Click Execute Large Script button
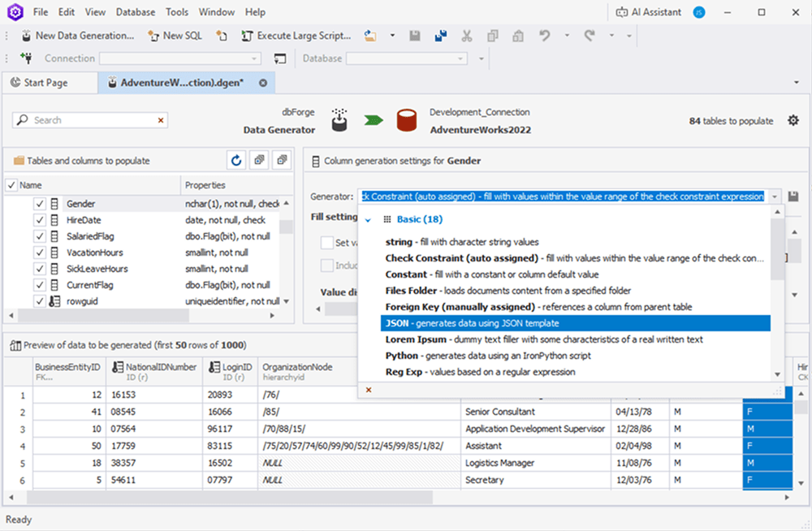The height and width of the screenshot is (531, 812). (x=296, y=36)
